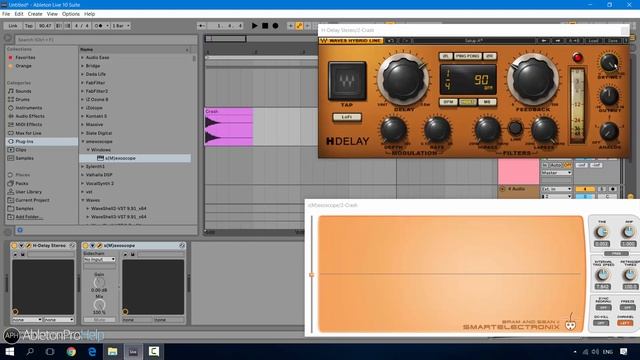Open File Explorer from the taskbar

(x=113, y=351)
